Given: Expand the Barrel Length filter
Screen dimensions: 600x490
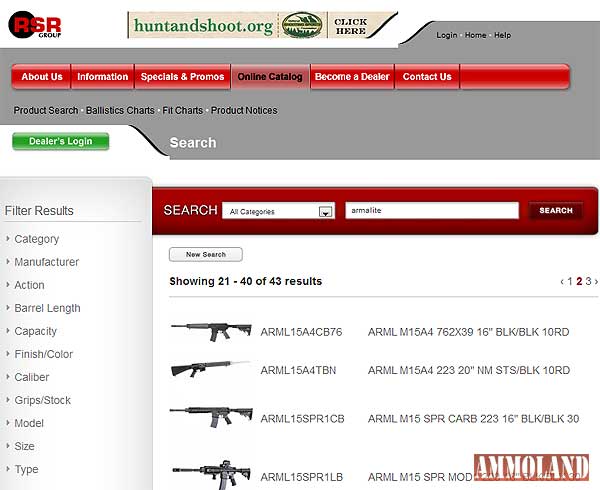Looking at the screenshot, I should [47, 308].
